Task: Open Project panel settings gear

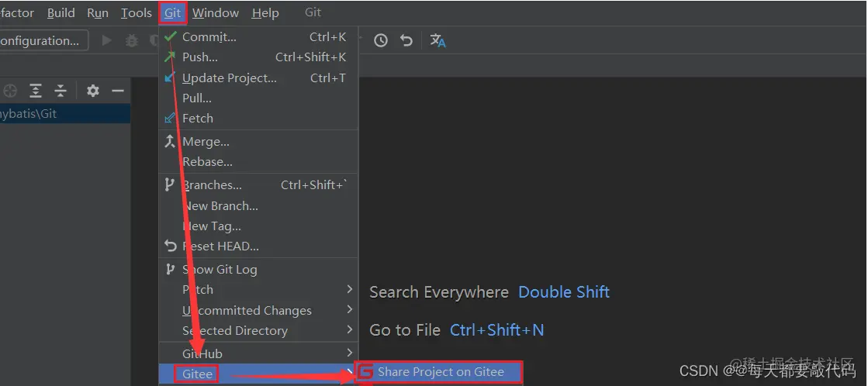Action: (x=93, y=91)
